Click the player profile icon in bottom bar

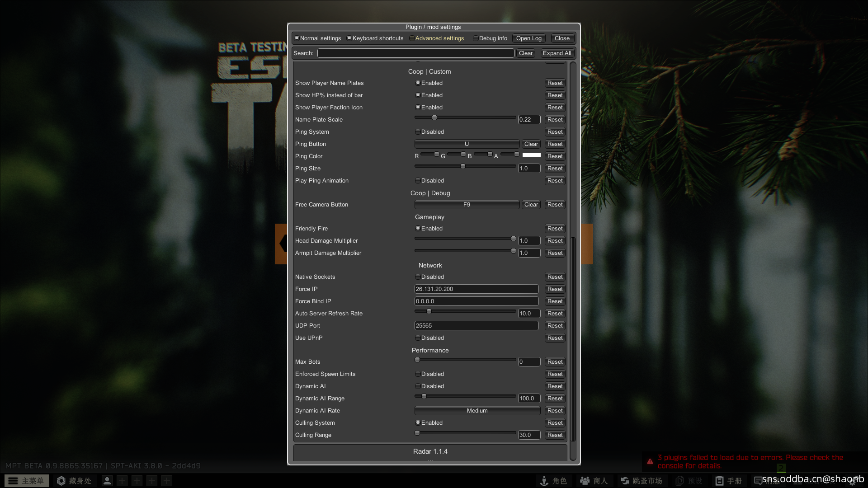pyautogui.click(x=107, y=481)
